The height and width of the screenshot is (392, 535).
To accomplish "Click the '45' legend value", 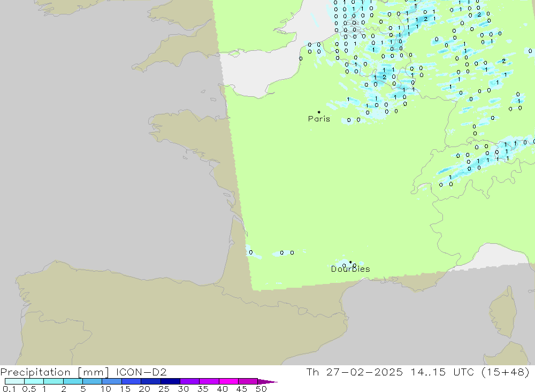I will [242, 389].
